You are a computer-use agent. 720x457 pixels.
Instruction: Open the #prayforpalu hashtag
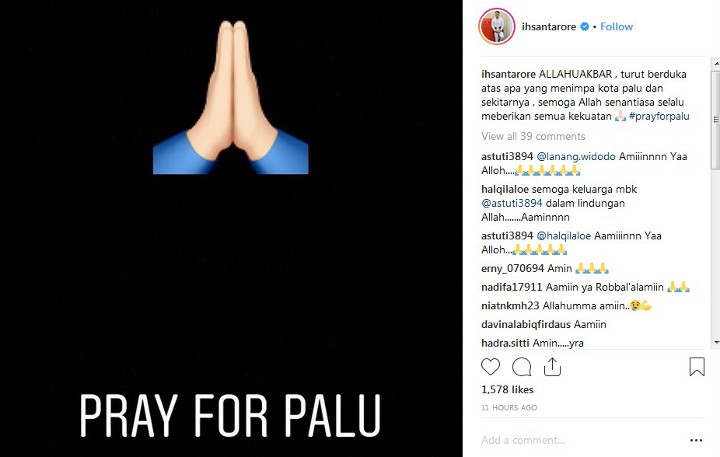point(659,116)
